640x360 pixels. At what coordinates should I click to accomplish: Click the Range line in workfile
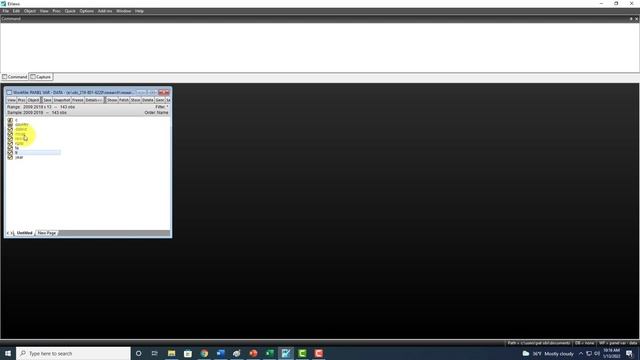pos(41,107)
